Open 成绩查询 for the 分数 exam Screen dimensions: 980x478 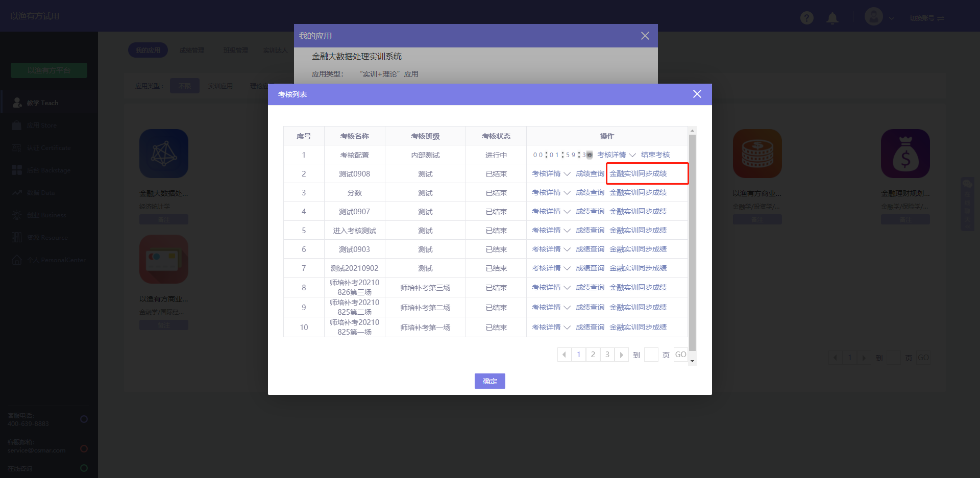[590, 192]
